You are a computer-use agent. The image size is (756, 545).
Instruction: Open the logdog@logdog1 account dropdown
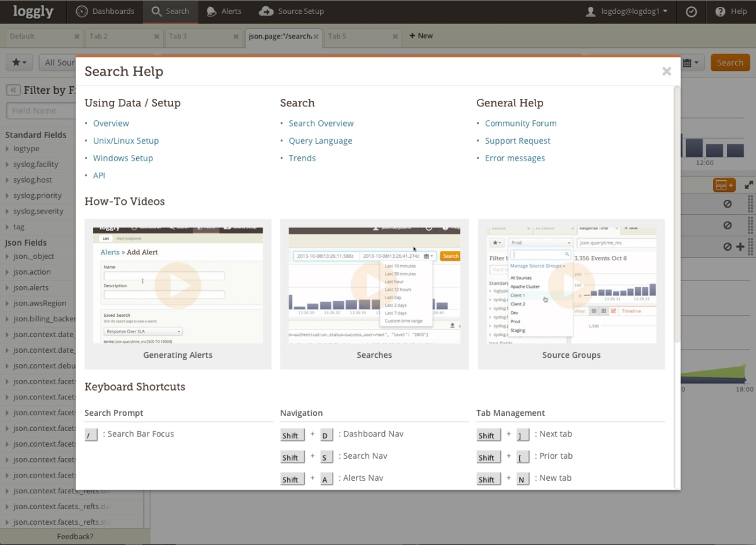(x=626, y=11)
